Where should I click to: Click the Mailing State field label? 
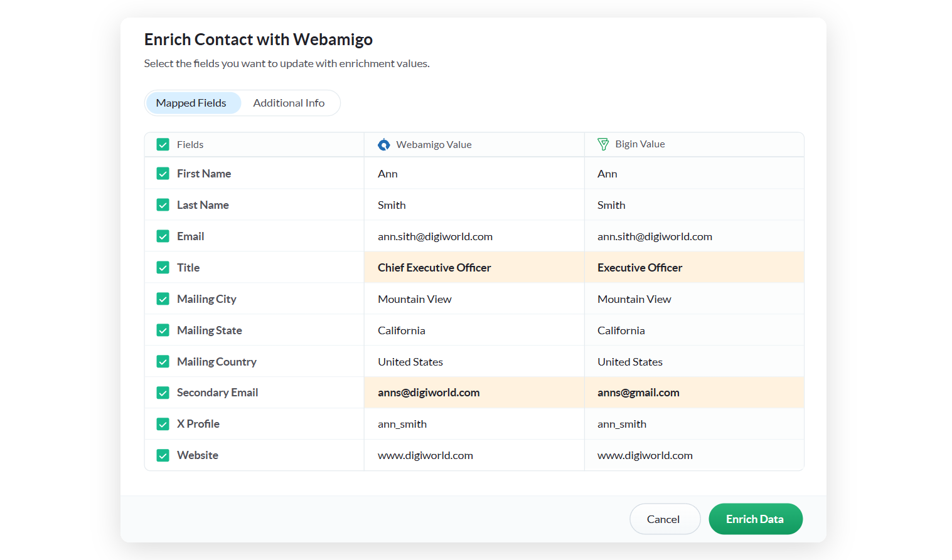(x=210, y=330)
